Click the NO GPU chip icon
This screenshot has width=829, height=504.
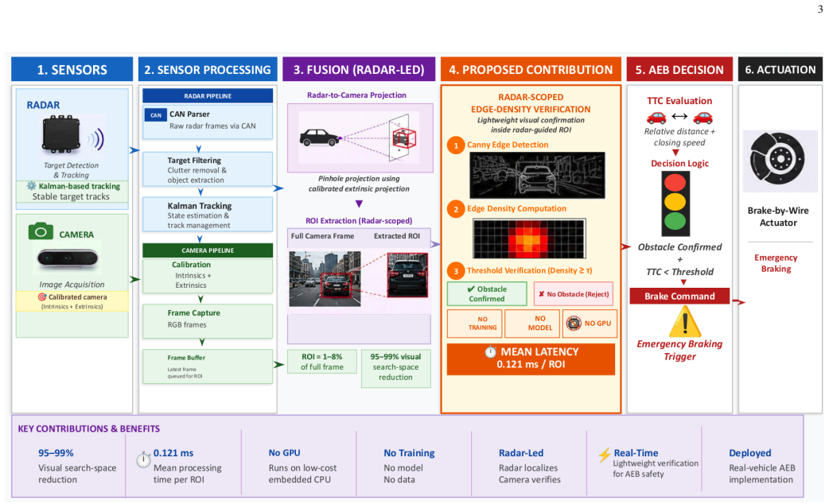tap(574, 324)
